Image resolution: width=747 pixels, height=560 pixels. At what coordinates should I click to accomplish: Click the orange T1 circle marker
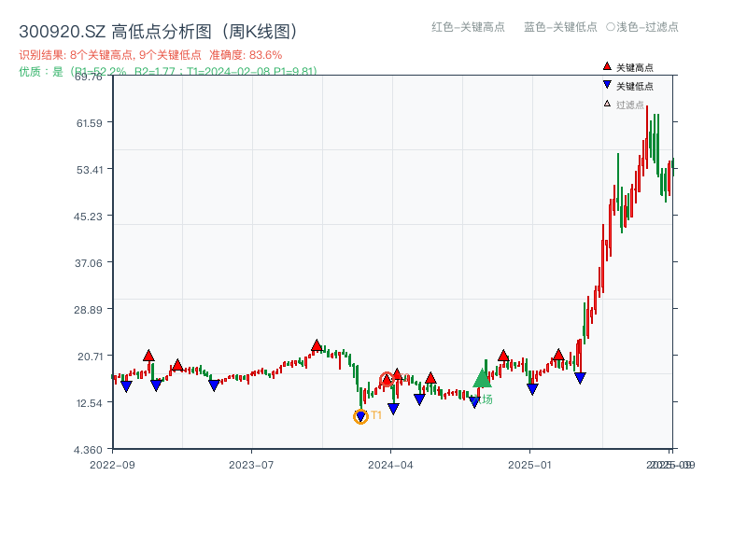point(360,416)
